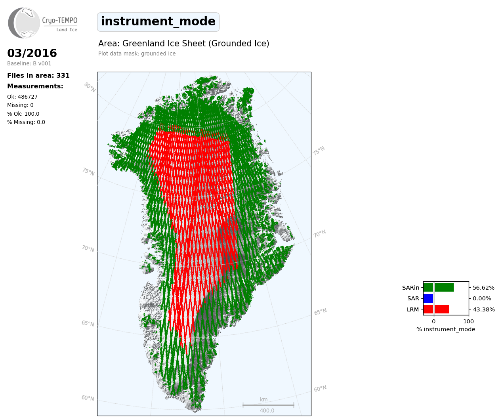The height and width of the screenshot is (420, 504).
Task: Click the 0.00% SAR value
Action: tap(482, 299)
